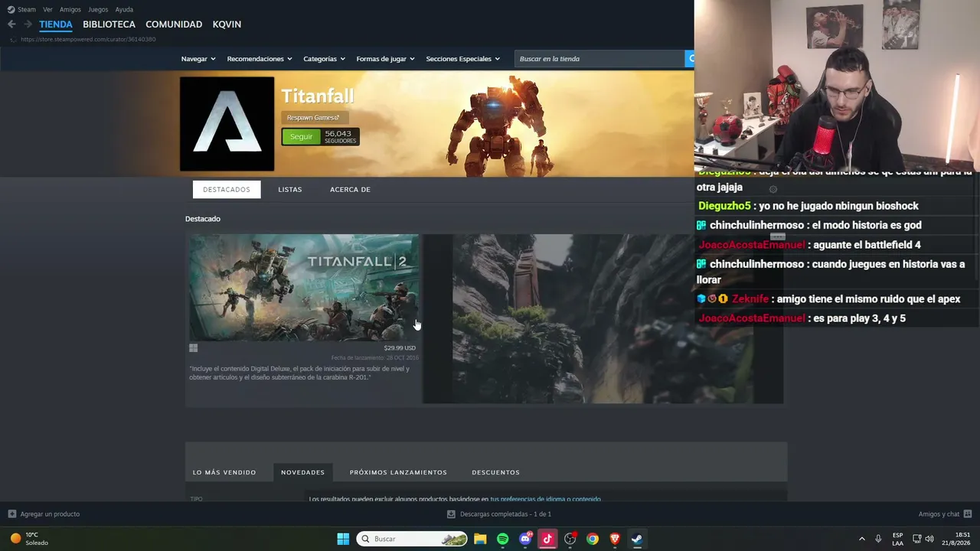Open the Titanfall curator avatar logo
Screen dimensions: 980x551
point(227,124)
